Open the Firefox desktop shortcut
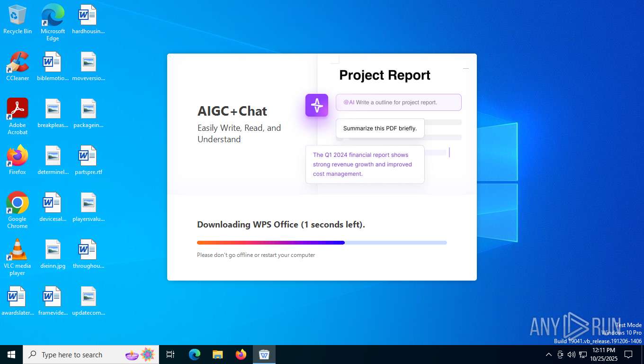 [18, 160]
